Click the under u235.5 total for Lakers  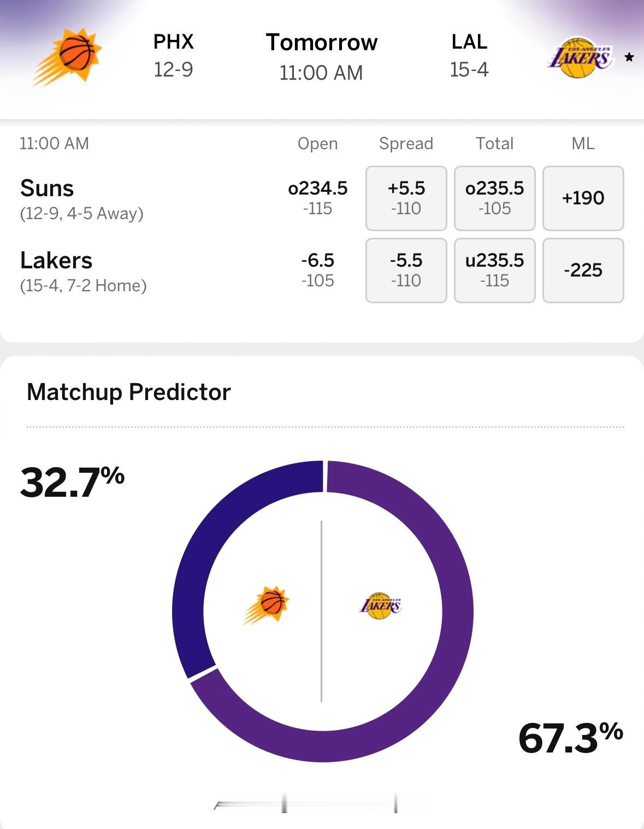494,271
